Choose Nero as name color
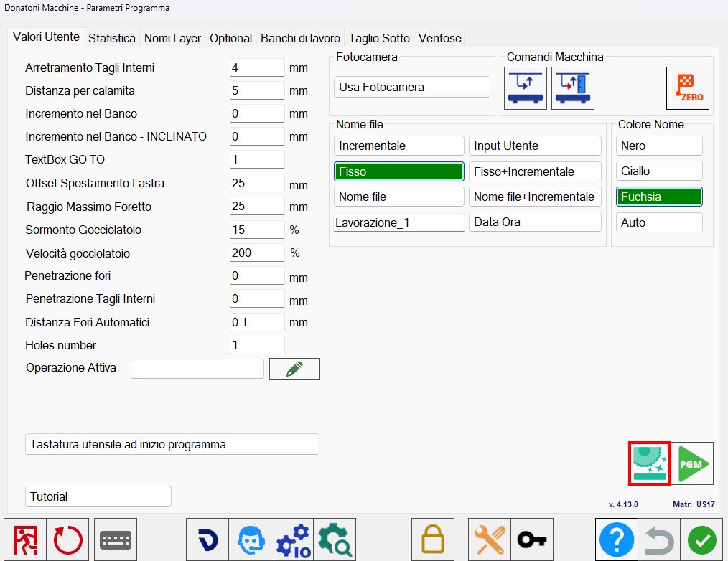This screenshot has height=561, width=728. pos(659,146)
